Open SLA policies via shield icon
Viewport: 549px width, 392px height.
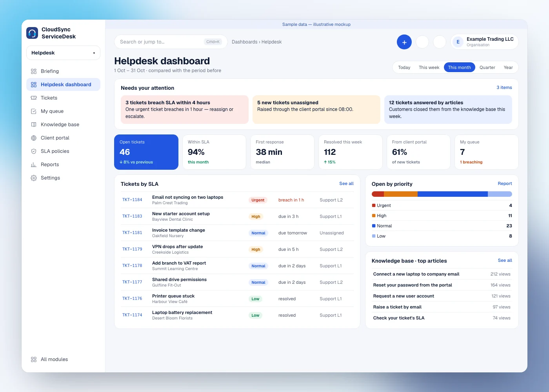click(x=34, y=151)
